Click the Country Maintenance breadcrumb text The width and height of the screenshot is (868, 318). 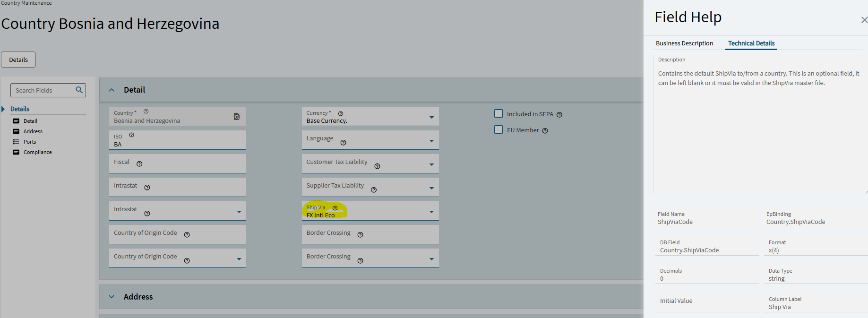click(x=26, y=3)
